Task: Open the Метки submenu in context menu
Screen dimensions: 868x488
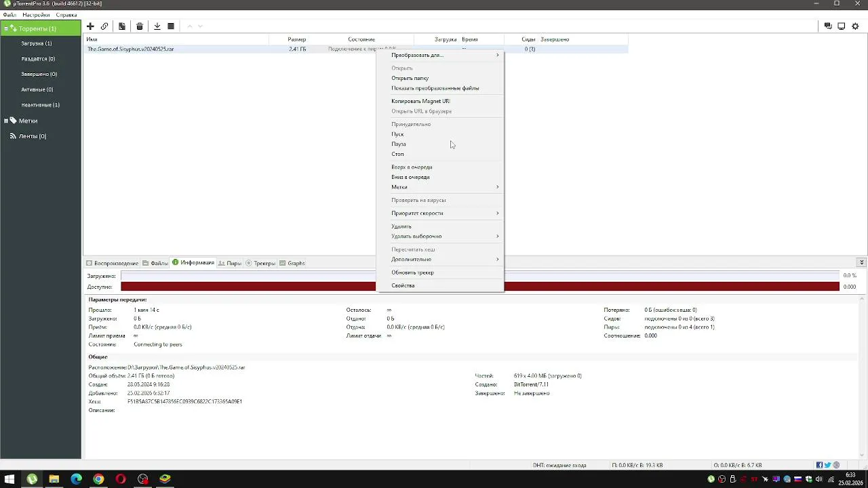Action: [441, 187]
